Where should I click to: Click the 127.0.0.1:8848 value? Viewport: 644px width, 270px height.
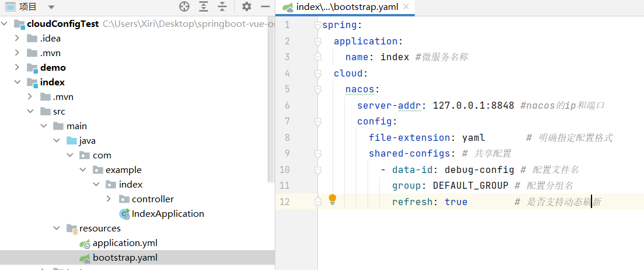click(474, 106)
